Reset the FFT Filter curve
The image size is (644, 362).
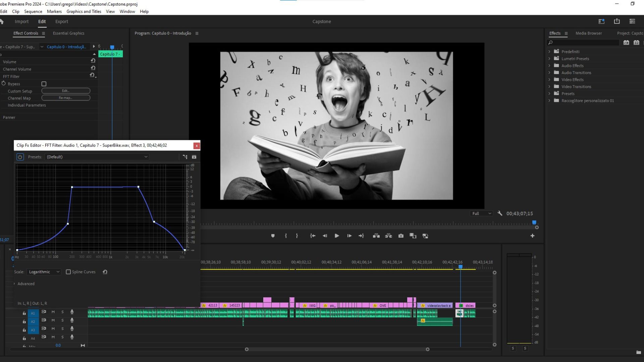pyautogui.click(x=105, y=272)
